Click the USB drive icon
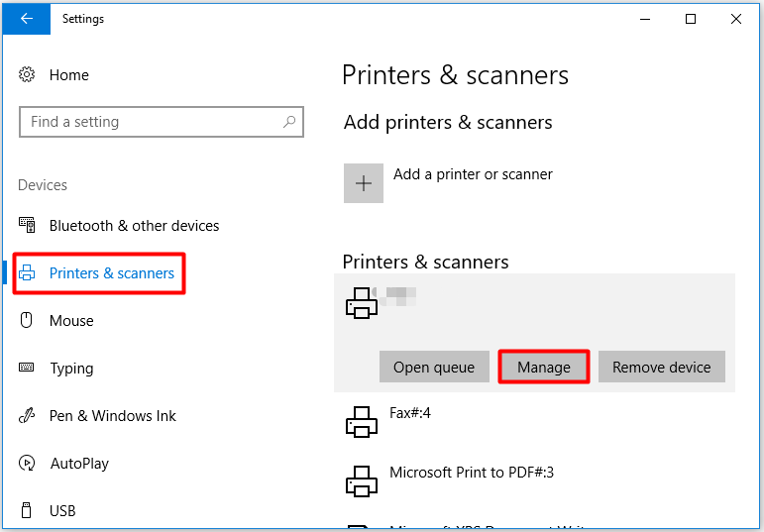Screen dimensions: 764x532 click(x=27, y=510)
